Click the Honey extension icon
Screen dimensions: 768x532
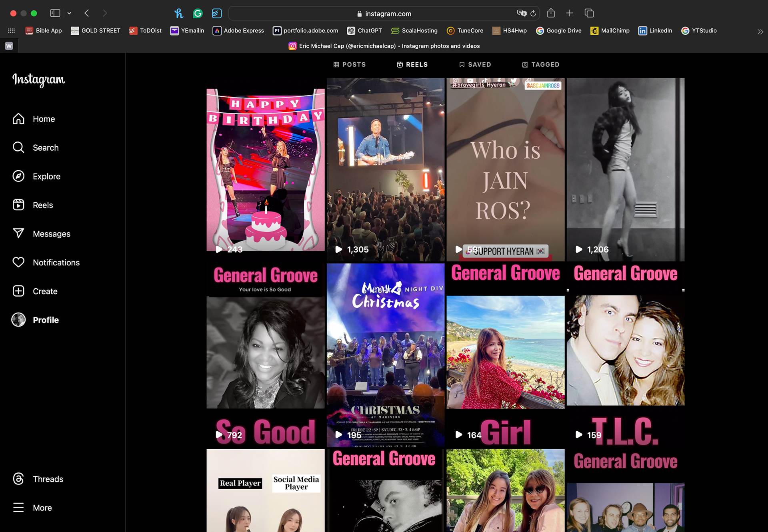click(x=179, y=13)
